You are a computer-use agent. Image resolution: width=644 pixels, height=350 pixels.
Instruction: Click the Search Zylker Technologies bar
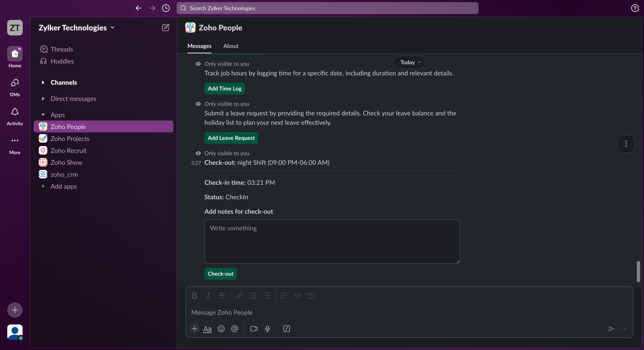(328, 8)
